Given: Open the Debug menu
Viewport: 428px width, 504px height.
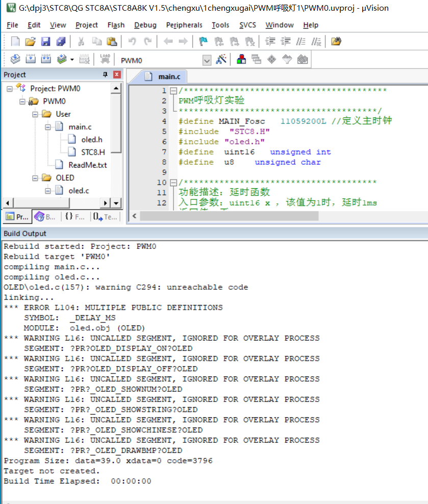Looking at the screenshot, I should [145, 25].
